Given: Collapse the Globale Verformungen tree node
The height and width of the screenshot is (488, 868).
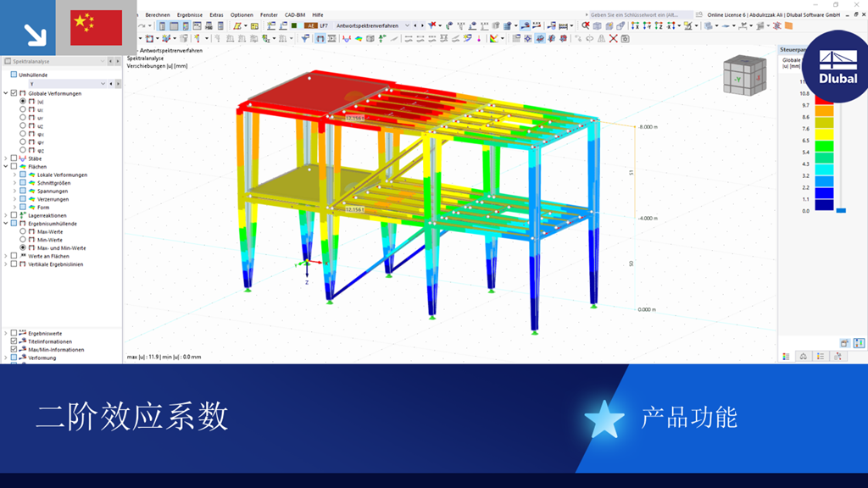Looking at the screenshot, I should (6, 93).
